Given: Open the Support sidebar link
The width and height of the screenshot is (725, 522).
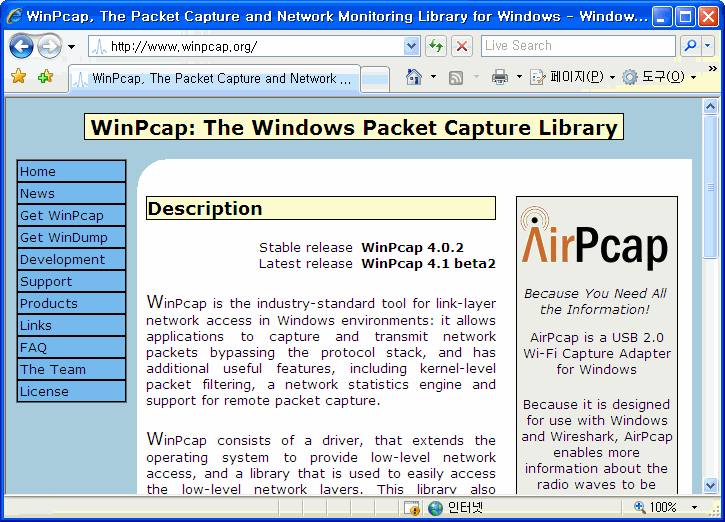Looking at the screenshot, I should coord(71,281).
